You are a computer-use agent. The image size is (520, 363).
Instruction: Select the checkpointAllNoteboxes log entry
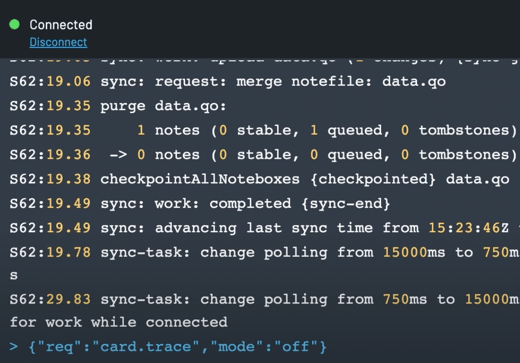pos(260,179)
